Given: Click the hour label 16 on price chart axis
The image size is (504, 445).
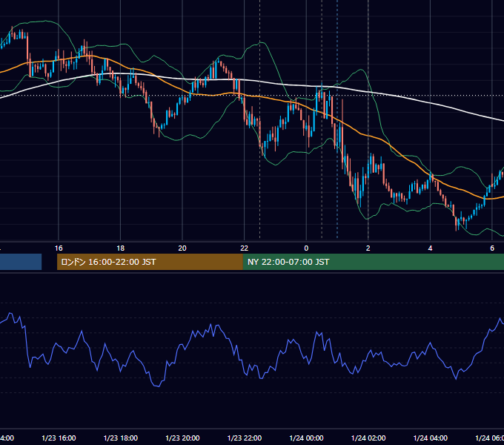Looking at the screenshot, I should pyautogui.click(x=59, y=248).
